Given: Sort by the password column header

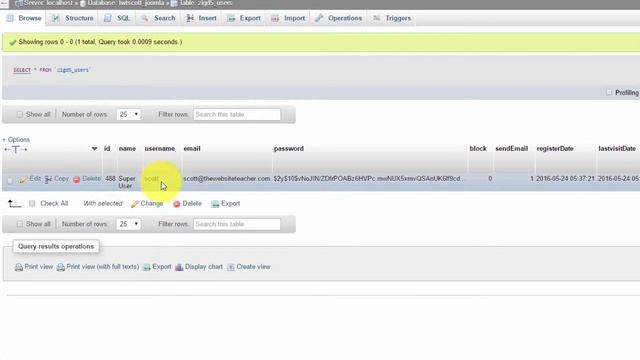Looking at the screenshot, I should [x=289, y=149].
